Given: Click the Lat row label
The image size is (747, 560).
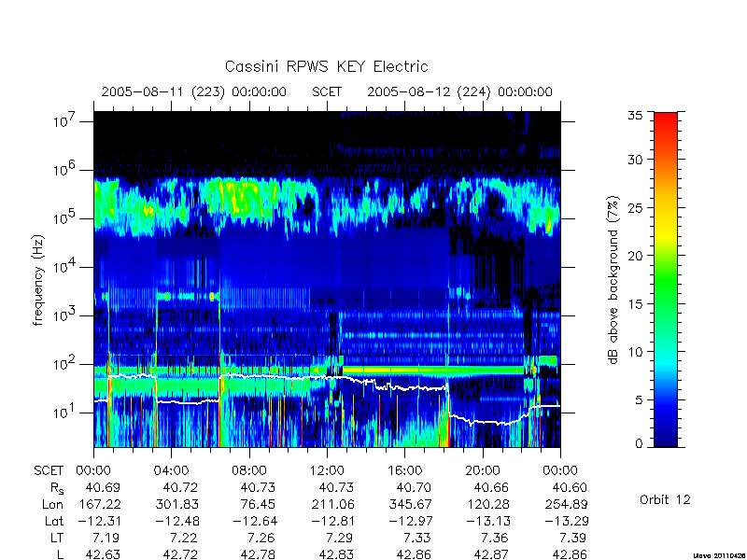Looking at the screenshot, I should (x=54, y=521).
